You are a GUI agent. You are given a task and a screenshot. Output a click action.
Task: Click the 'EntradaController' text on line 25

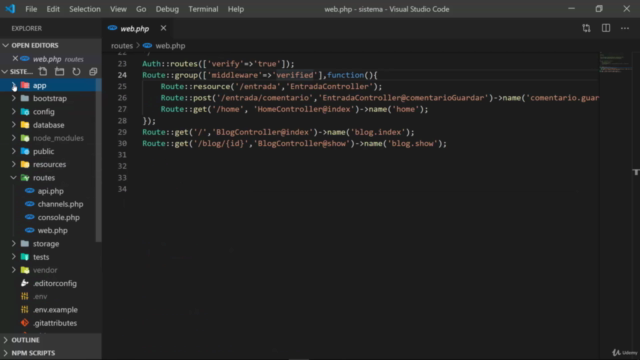point(330,87)
